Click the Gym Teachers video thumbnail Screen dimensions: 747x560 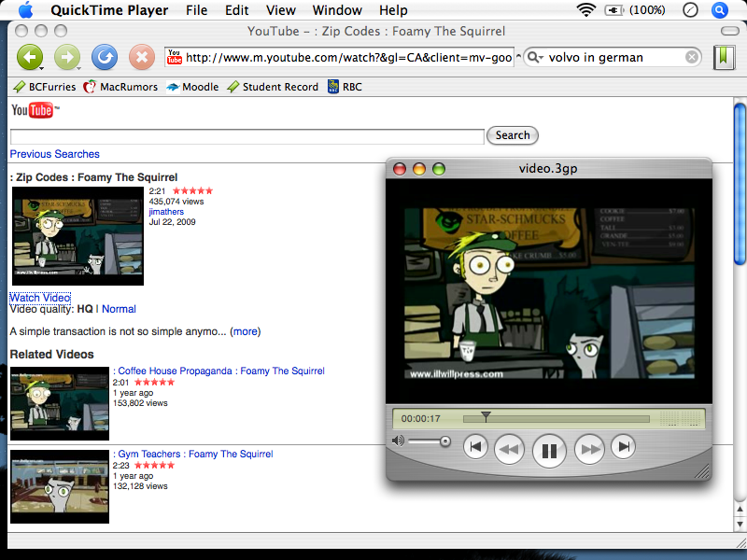point(60,486)
